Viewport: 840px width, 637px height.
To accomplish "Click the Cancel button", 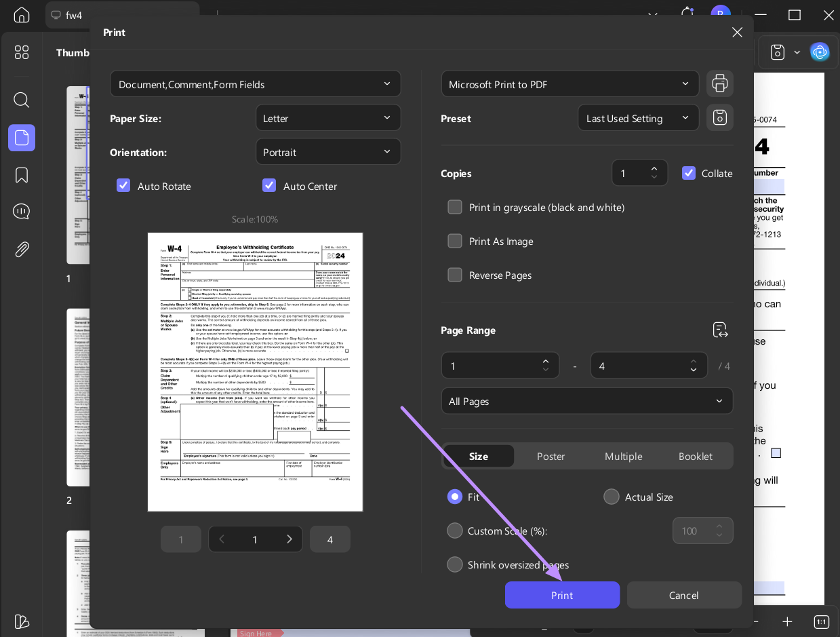I will tap(684, 595).
